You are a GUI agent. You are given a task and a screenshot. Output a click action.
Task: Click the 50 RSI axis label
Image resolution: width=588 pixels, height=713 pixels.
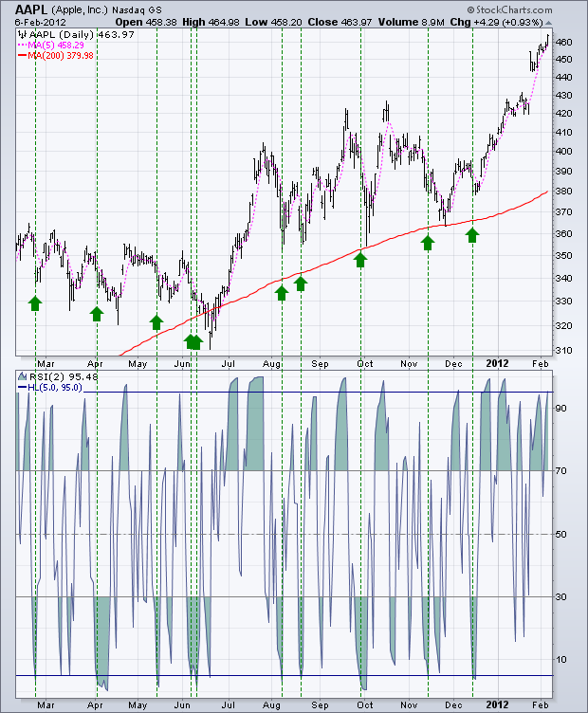[561, 535]
